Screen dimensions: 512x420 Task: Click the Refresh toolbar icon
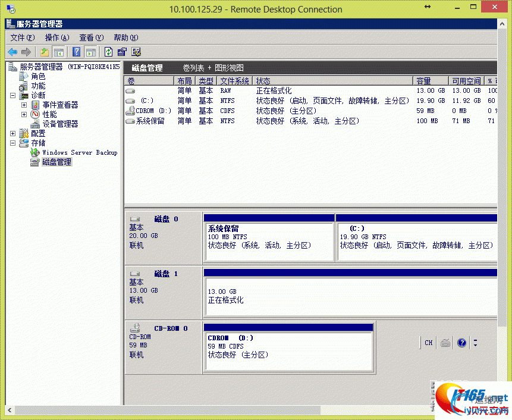pos(108,52)
